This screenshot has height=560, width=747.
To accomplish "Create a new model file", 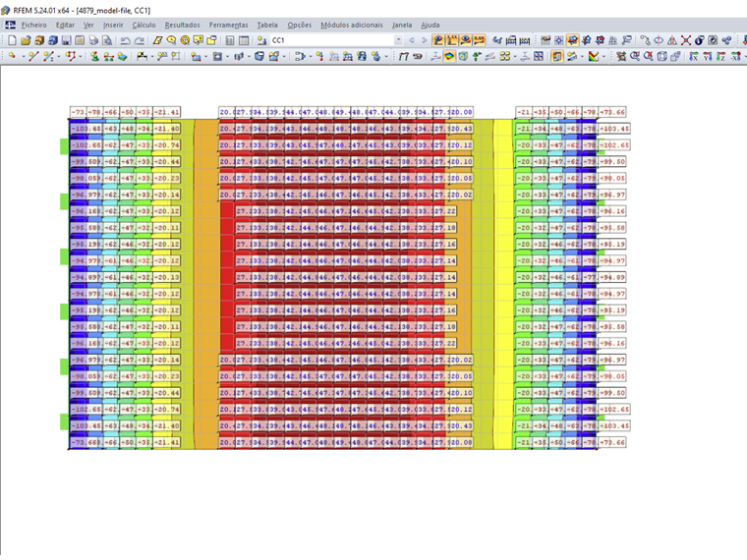I will [13, 40].
